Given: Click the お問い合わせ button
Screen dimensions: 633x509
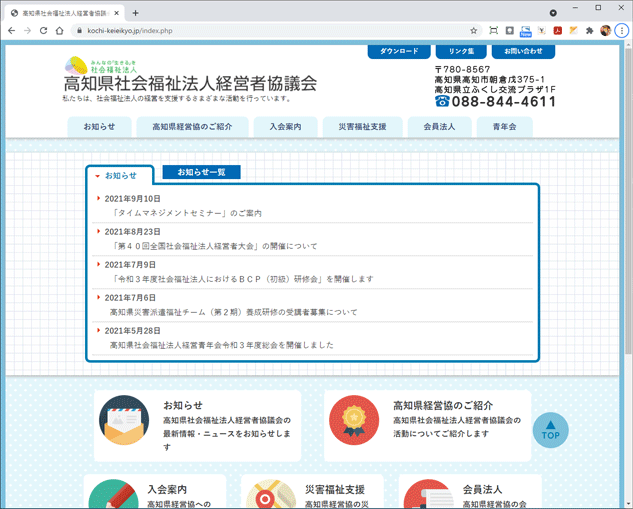Looking at the screenshot, I should tap(523, 51).
